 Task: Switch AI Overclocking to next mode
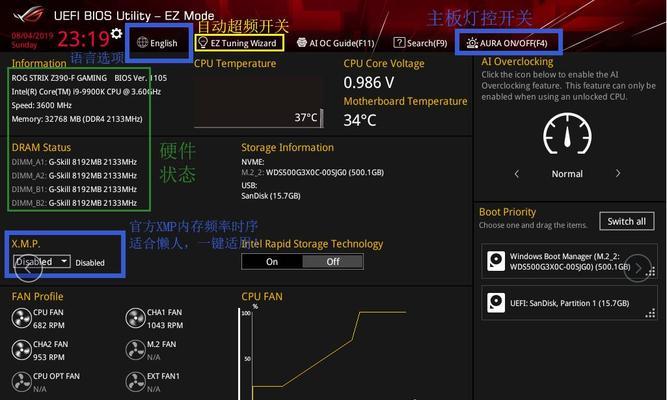pyautogui.click(x=618, y=174)
